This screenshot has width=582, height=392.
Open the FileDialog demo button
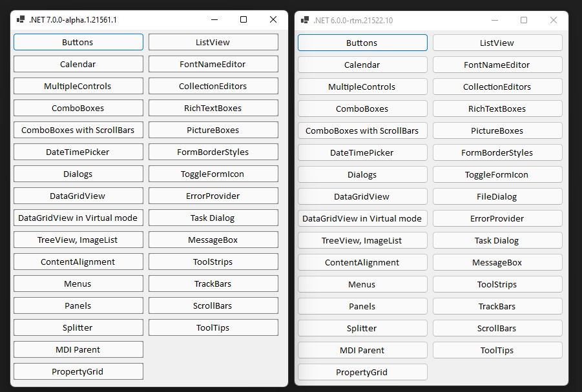coord(498,196)
